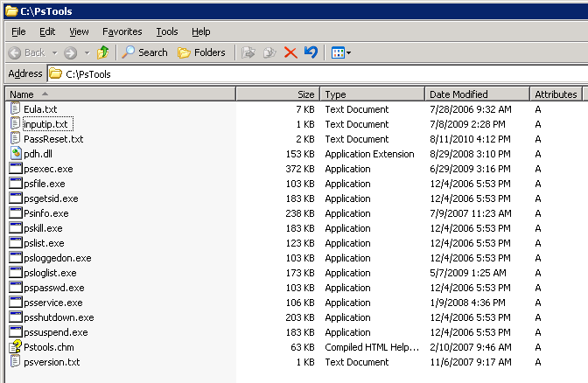588x383 pixels.
Task: Click the date 8/11/2010 4:12 PM
Action: (470, 139)
